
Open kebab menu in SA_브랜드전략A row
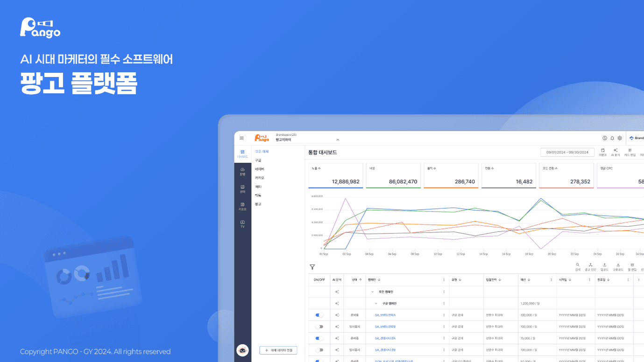point(444,315)
